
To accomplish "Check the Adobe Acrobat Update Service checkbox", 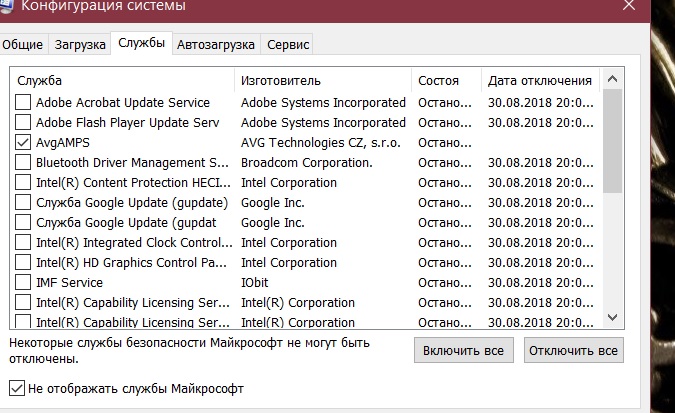I will (23, 103).
